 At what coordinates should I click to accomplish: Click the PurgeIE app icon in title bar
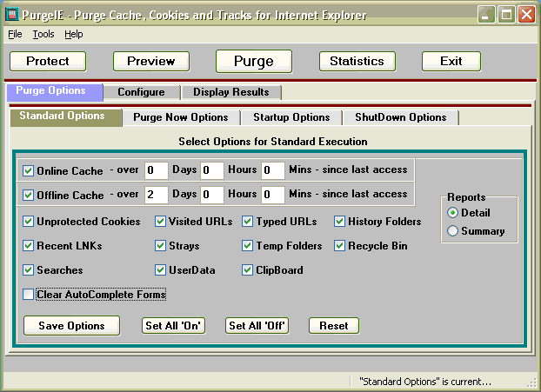pyautogui.click(x=11, y=14)
